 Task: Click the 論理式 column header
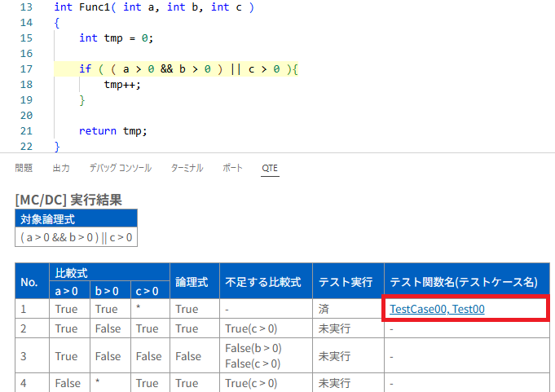195,282
